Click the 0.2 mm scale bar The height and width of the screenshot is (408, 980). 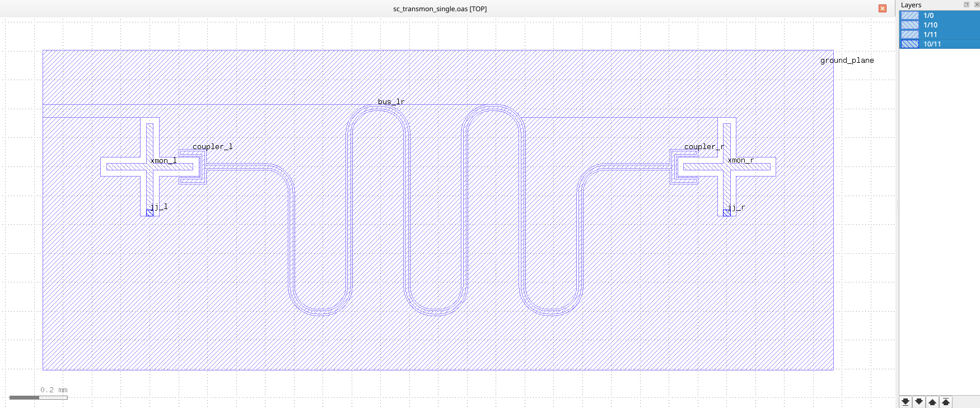pos(39,397)
